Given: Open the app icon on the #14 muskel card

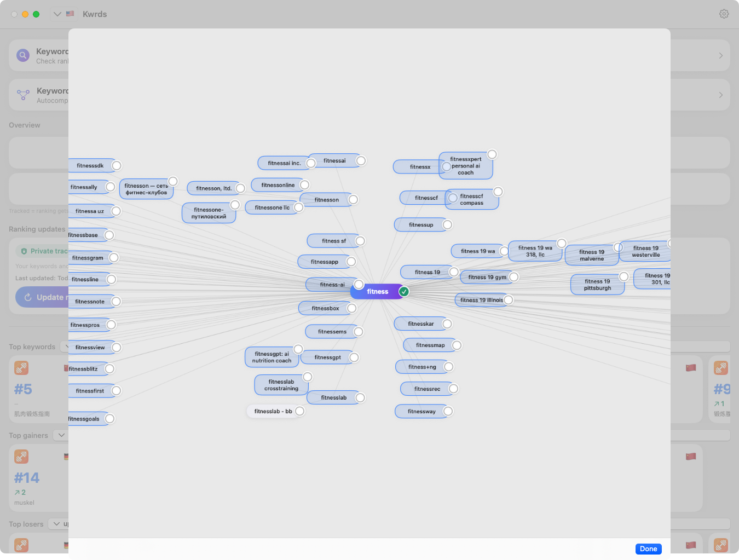Looking at the screenshot, I should 21,457.
